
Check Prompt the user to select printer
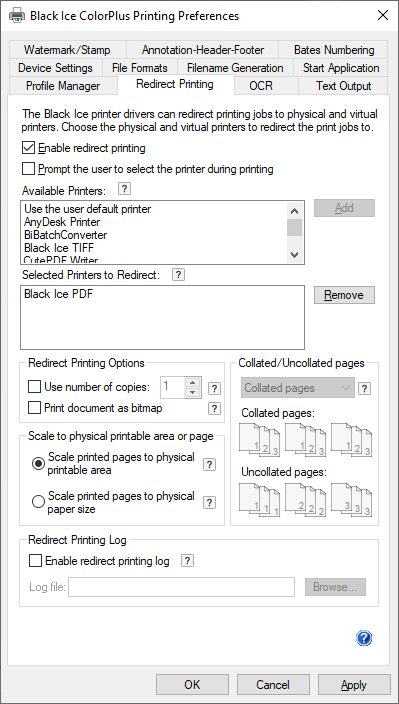tap(28, 169)
